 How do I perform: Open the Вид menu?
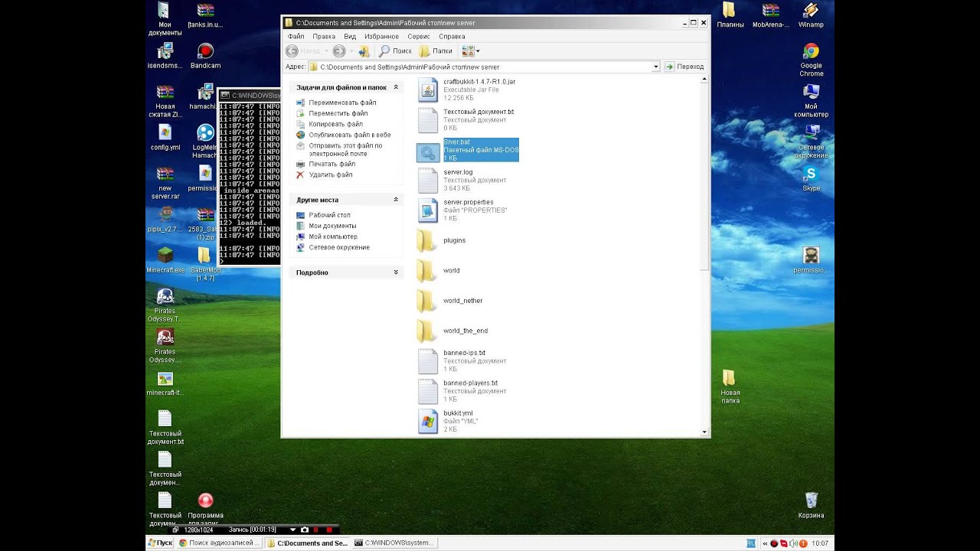point(350,36)
